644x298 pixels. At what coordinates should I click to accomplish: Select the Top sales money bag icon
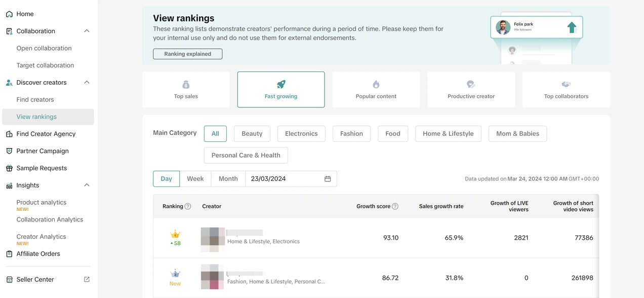[186, 84]
